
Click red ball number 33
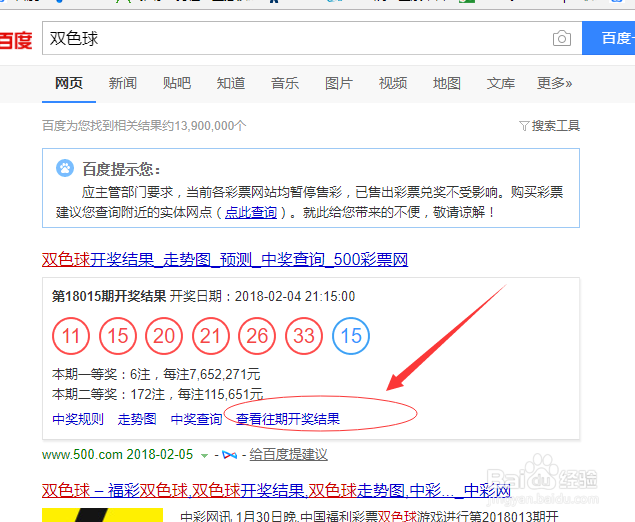tap(304, 336)
